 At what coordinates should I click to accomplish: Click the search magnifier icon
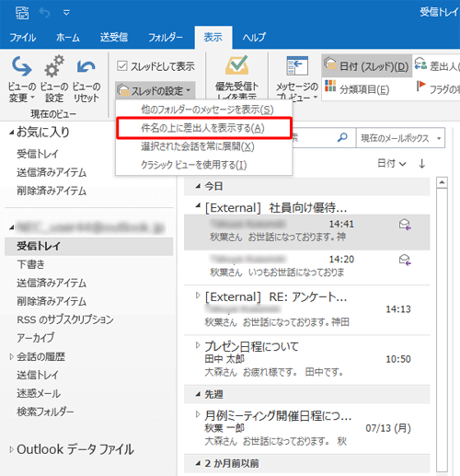(342, 137)
